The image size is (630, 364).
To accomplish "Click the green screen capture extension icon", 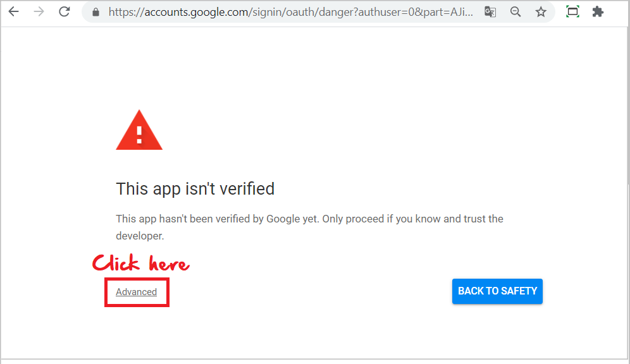I will pyautogui.click(x=572, y=11).
